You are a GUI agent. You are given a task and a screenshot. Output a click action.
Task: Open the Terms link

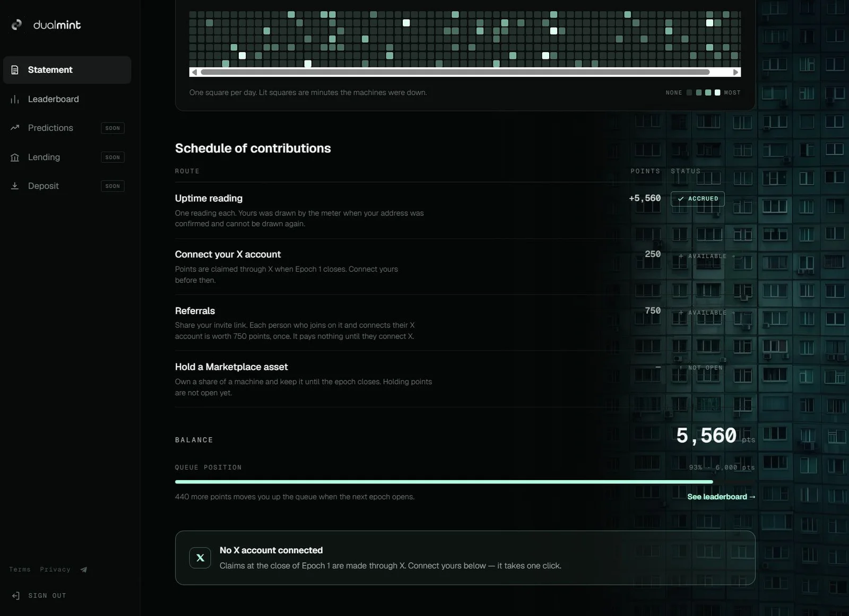pos(20,569)
